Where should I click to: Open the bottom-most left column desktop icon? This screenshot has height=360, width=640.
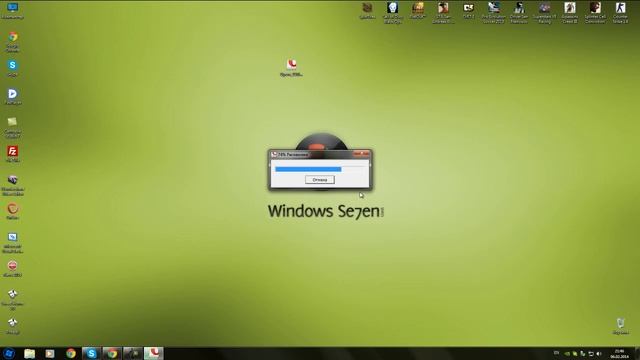coord(13,326)
